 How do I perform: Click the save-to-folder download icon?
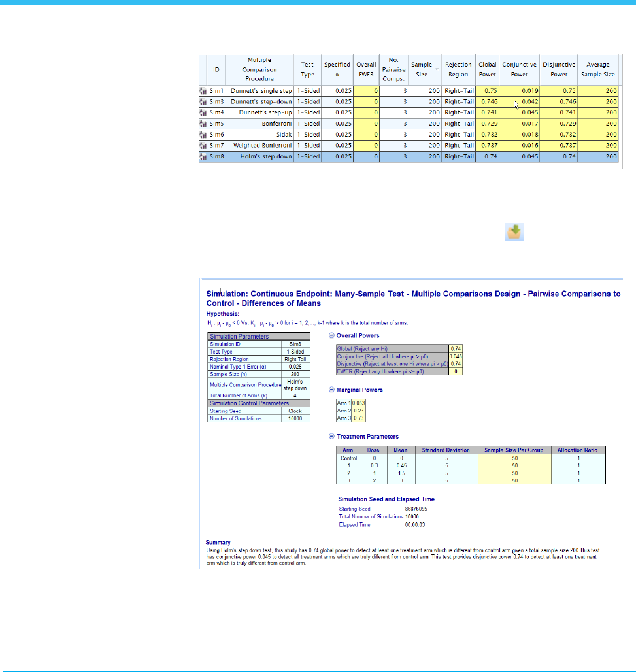514,232
